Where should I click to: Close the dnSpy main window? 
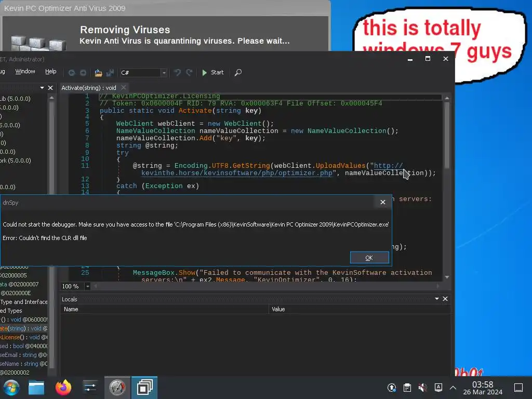[446, 59]
